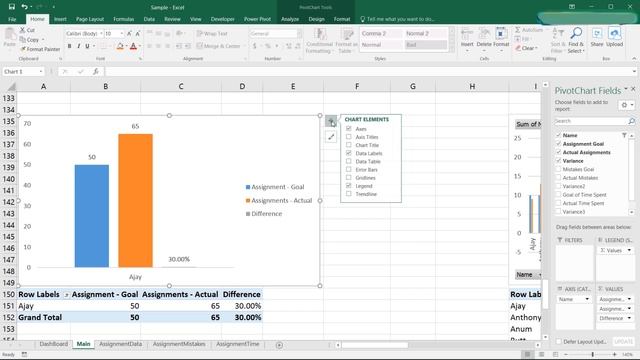This screenshot has height=360, width=640.
Task: Uncheck Data Labels in Chart Elements
Action: [349, 153]
